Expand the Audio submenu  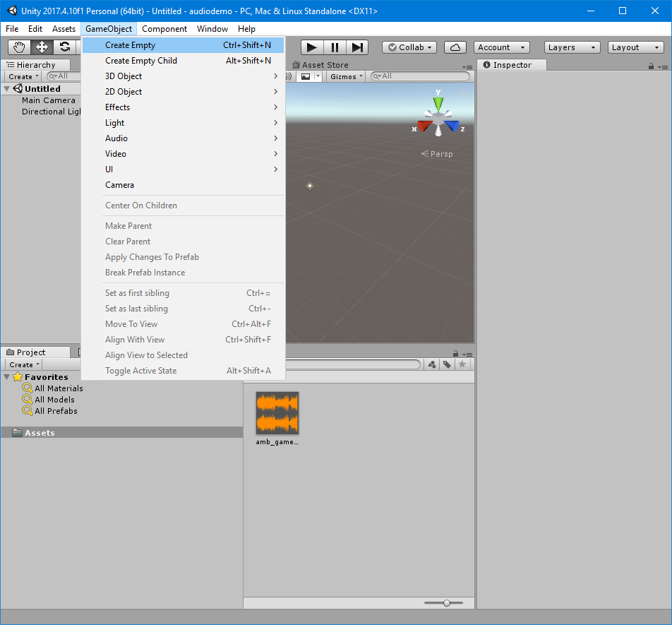183,138
